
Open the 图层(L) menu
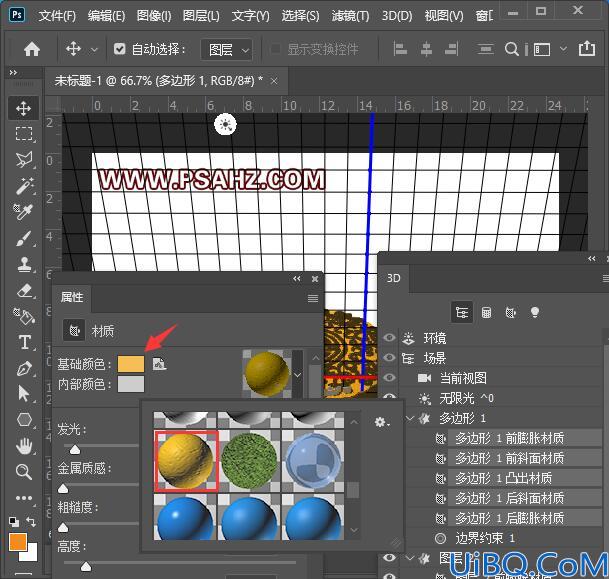click(201, 16)
